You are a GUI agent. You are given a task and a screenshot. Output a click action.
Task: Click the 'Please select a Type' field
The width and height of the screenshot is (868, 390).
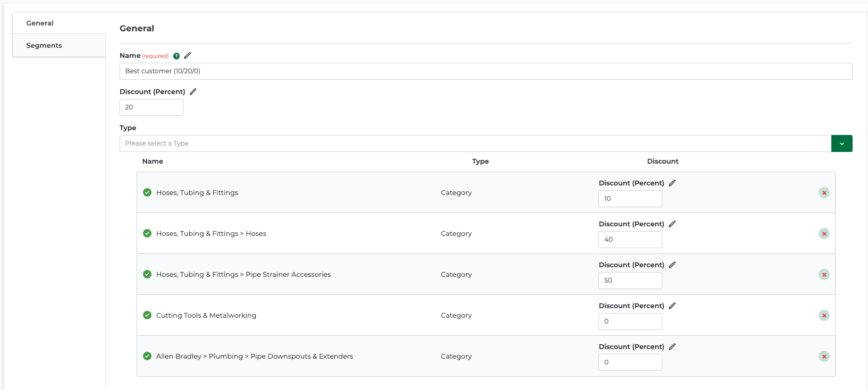tap(475, 143)
